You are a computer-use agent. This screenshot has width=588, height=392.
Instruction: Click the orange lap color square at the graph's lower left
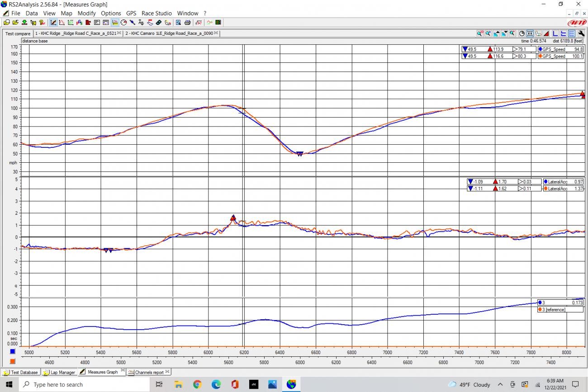[x=13, y=361]
